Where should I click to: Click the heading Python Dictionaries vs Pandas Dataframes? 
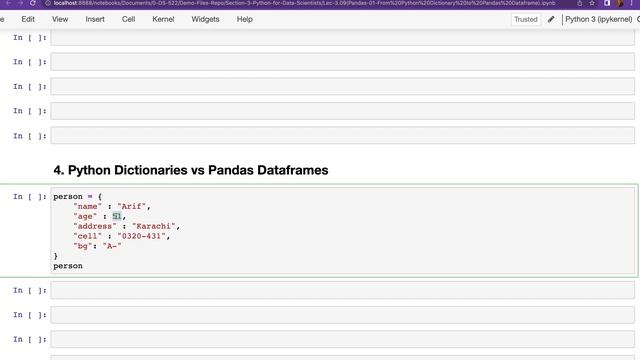191,170
